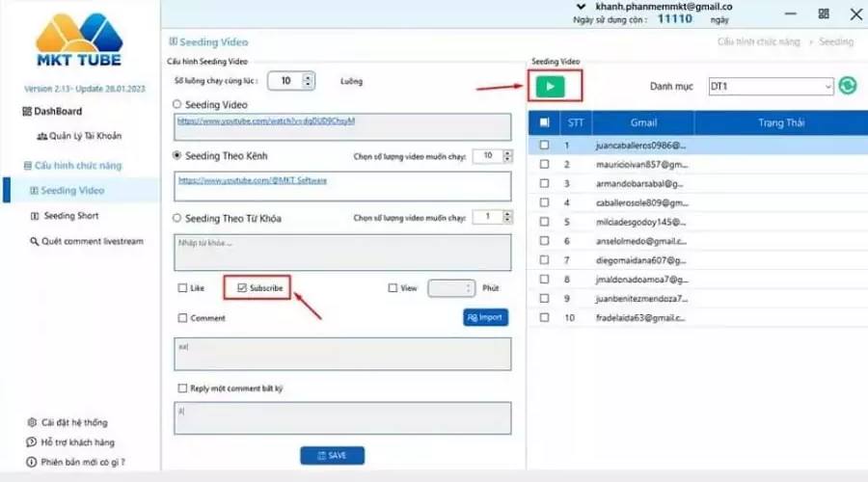Click the Import button
This screenshot has height=482, width=868.
pyautogui.click(x=485, y=317)
